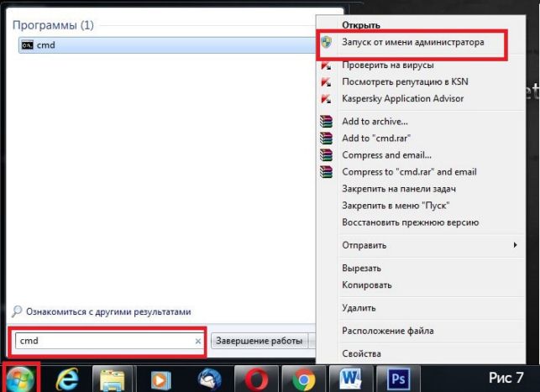The image size is (540, 392).
Task: Choose 'Проверить на вирусы' menu entry
Action: pos(388,65)
